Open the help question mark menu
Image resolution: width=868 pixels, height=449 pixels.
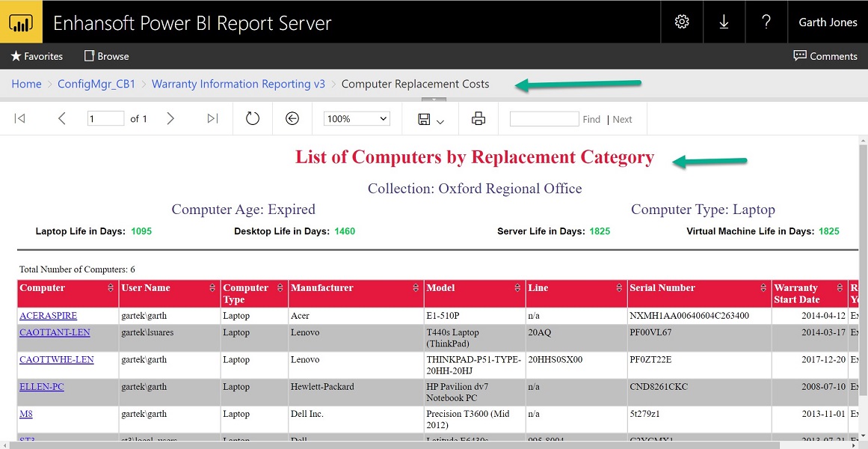766,22
